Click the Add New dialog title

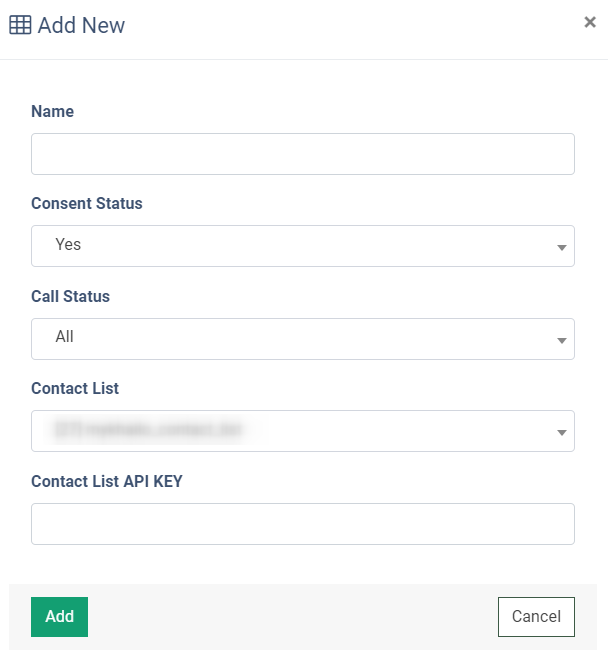click(81, 25)
